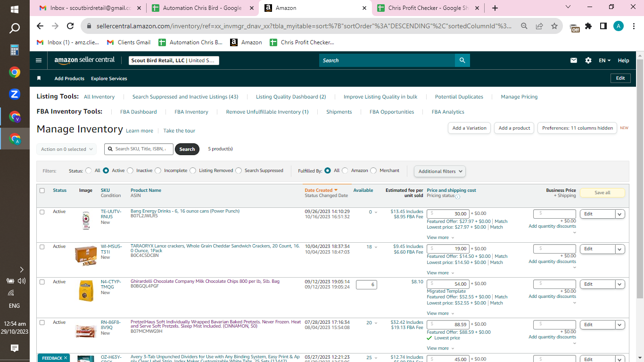This screenshot has width=644, height=362.
Task: Choose the Listing Removed status radio
Action: tap(193, 171)
